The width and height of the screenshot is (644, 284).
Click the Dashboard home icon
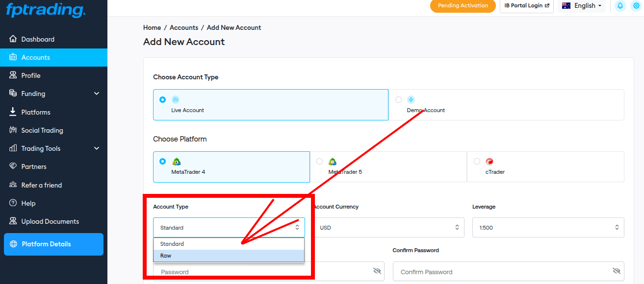(x=13, y=39)
